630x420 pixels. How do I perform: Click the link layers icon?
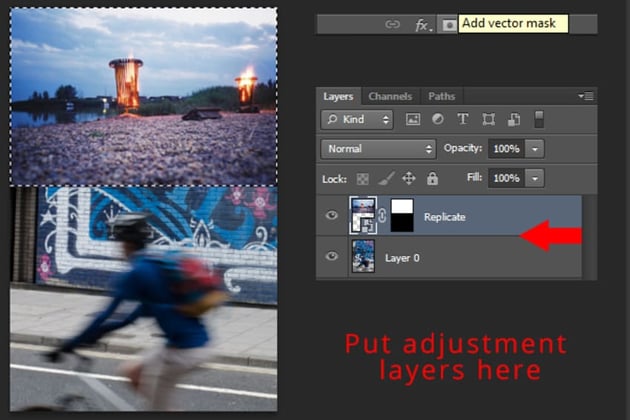pyautogui.click(x=392, y=25)
